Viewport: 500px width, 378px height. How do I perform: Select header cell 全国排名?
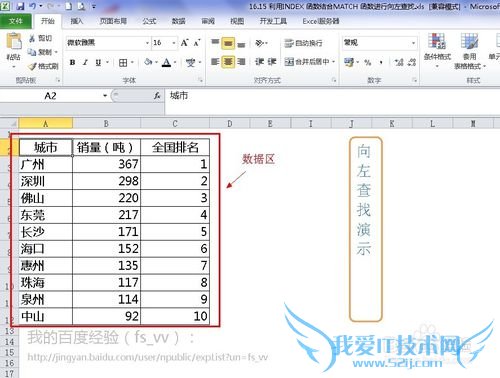(x=175, y=147)
